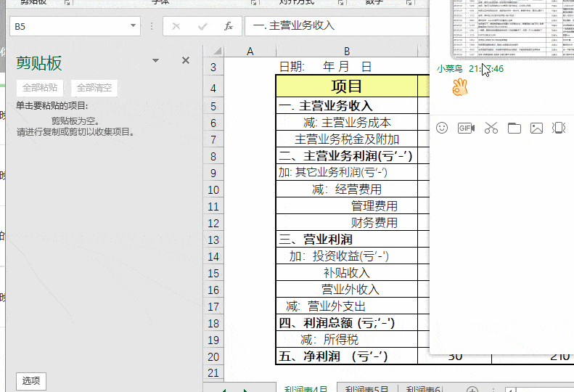The image size is (574, 392).
Task: Open number group dialog launcher
Action: pos(409,2)
